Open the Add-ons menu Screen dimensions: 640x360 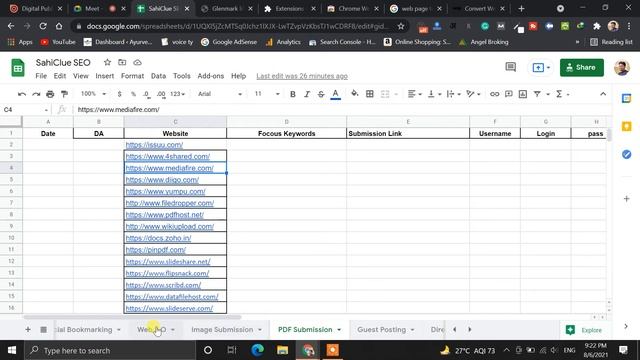(x=211, y=76)
